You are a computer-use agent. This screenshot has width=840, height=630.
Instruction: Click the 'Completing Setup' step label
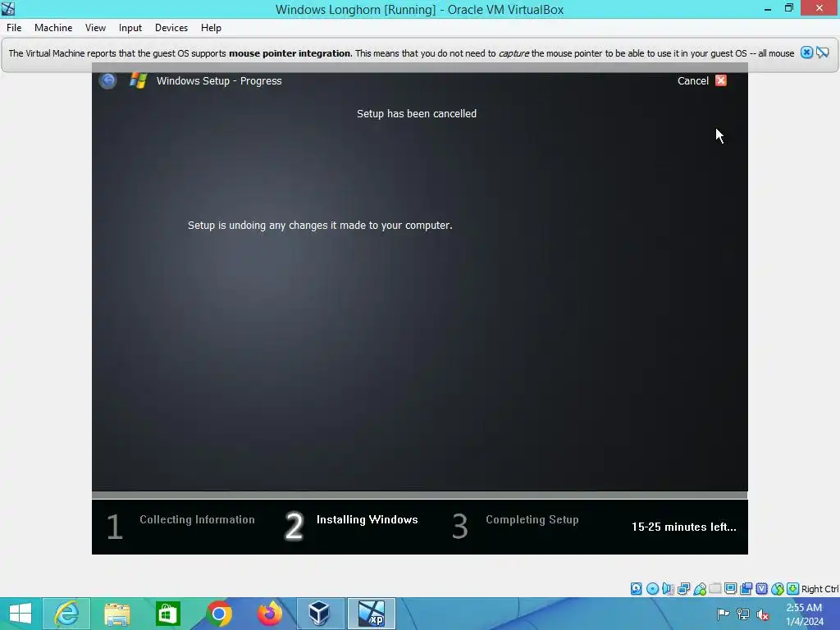pos(532,519)
